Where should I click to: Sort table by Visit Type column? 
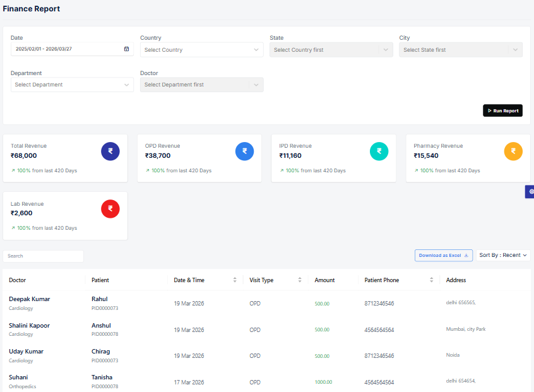coord(300,280)
